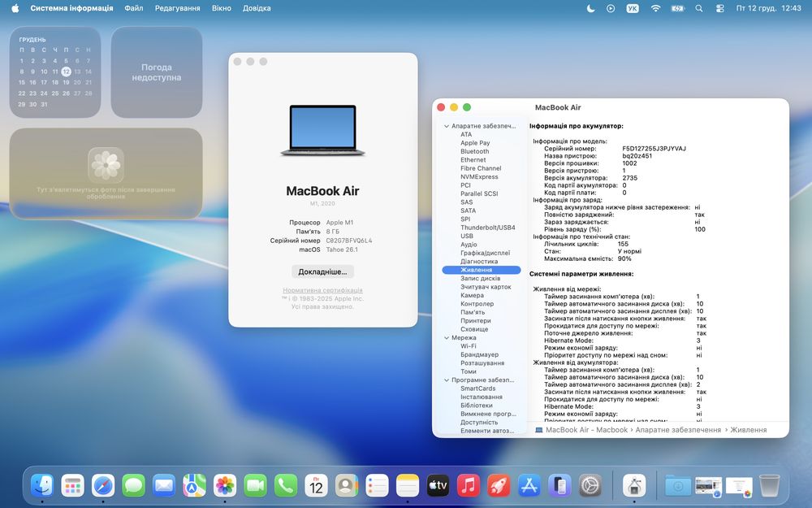The width and height of the screenshot is (812, 508).
Task: Select Сховище in the sidebar
Action: pyautogui.click(x=474, y=329)
